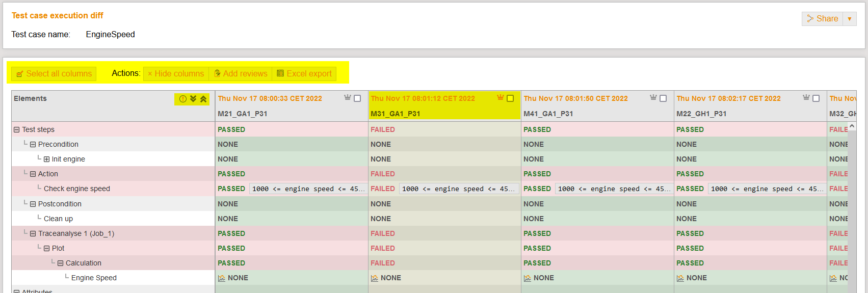868x293 pixels.
Task: Collapse the Calculation node
Action: pyautogui.click(x=61, y=263)
